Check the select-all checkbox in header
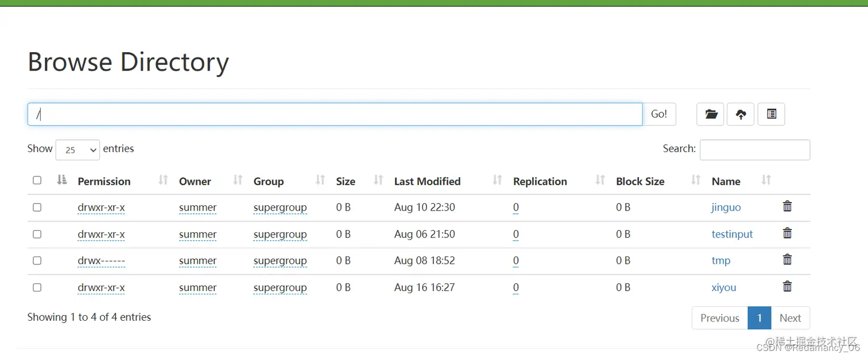This screenshot has height=358, width=868. 37,180
